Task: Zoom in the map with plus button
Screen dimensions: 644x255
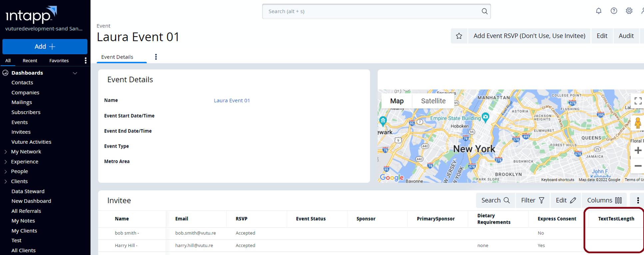Action: coord(638,150)
